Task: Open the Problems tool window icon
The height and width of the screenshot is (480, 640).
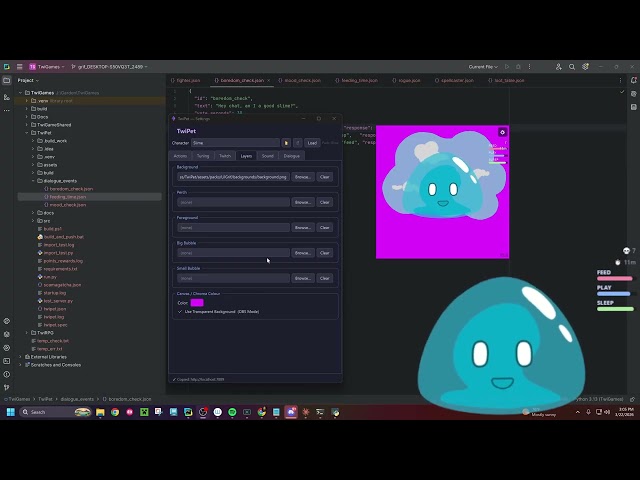Action: 7,374
